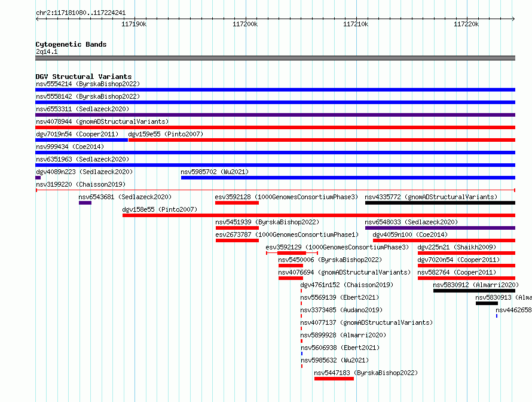Click the left arrowhead of the ruler

(x=37, y=19)
